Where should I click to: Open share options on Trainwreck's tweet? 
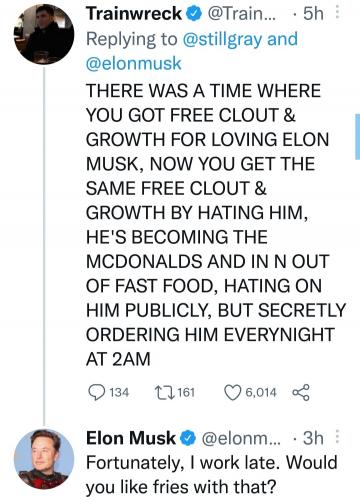(301, 392)
